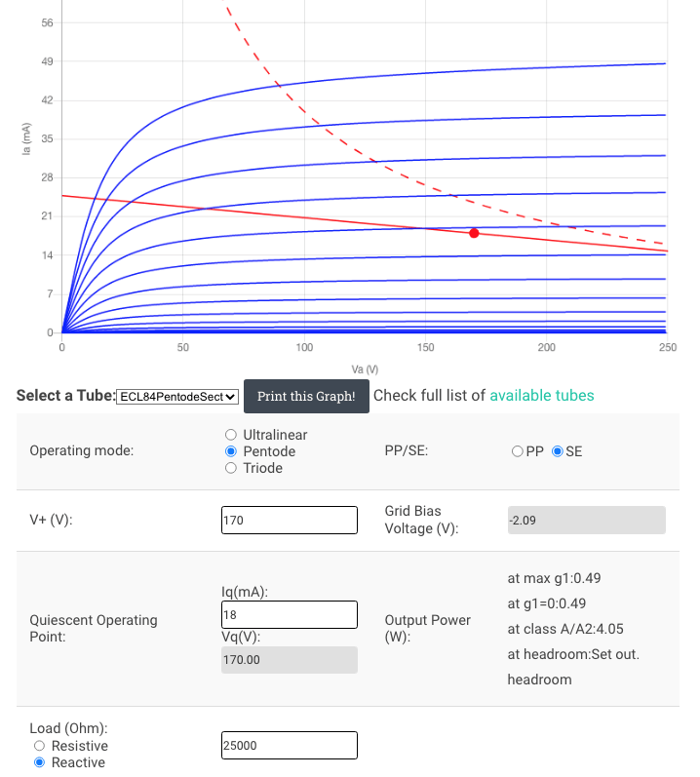Select the Resistive load option
The image size is (700, 777).
click(40, 746)
